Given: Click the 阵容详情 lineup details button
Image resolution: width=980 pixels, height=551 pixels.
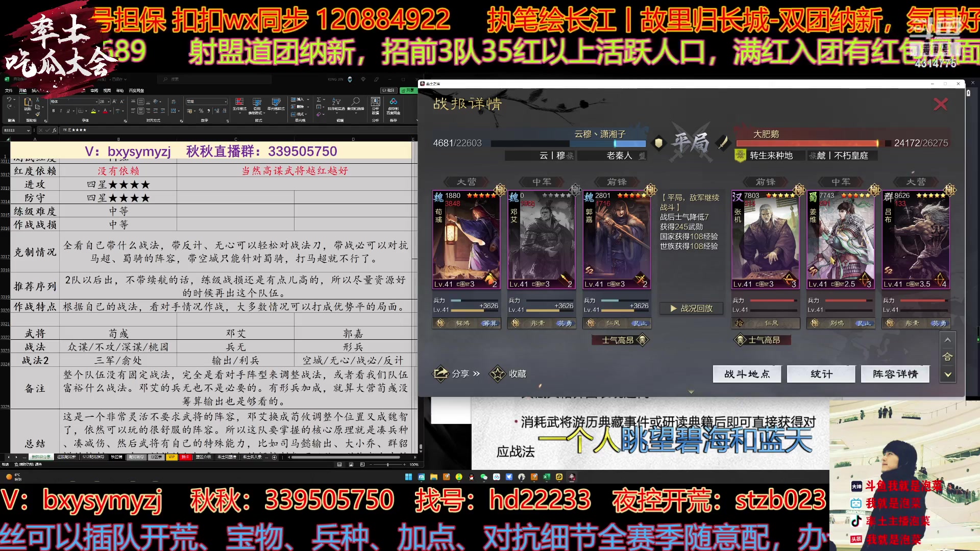Looking at the screenshot, I should (895, 374).
